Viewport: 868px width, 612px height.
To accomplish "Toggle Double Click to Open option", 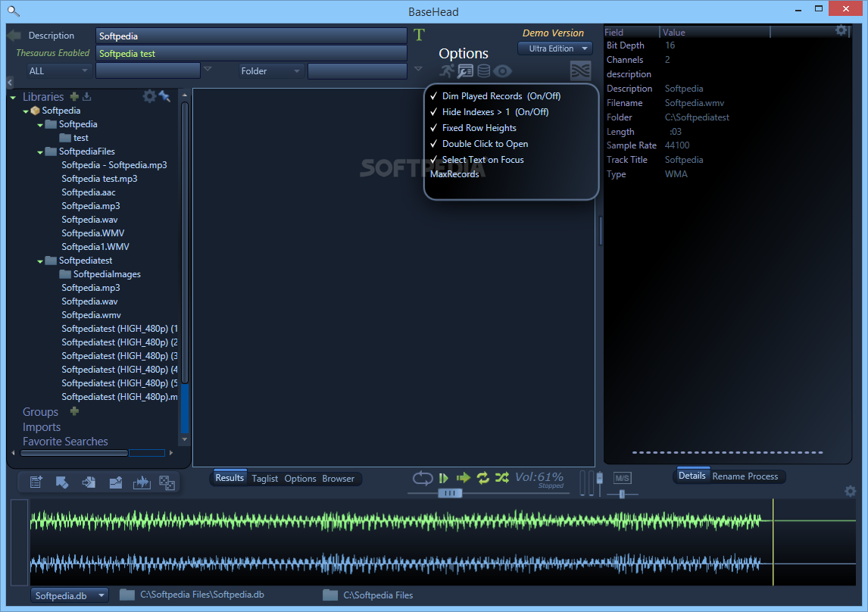I will [x=479, y=144].
